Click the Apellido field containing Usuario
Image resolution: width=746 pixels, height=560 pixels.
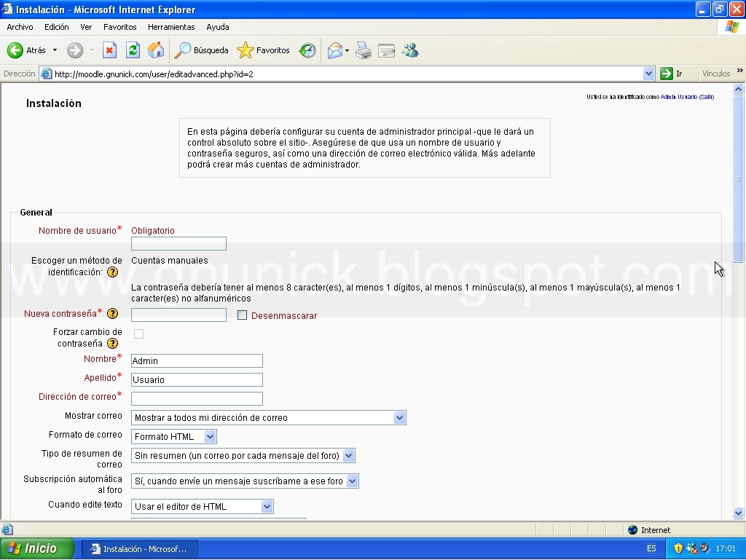(x=197, y=380)
